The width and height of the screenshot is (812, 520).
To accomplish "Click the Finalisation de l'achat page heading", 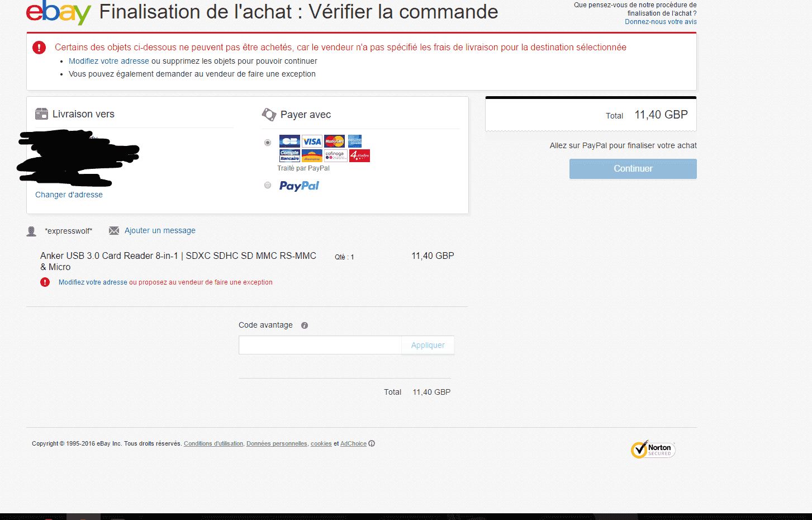I will click(x=298, y=12).
